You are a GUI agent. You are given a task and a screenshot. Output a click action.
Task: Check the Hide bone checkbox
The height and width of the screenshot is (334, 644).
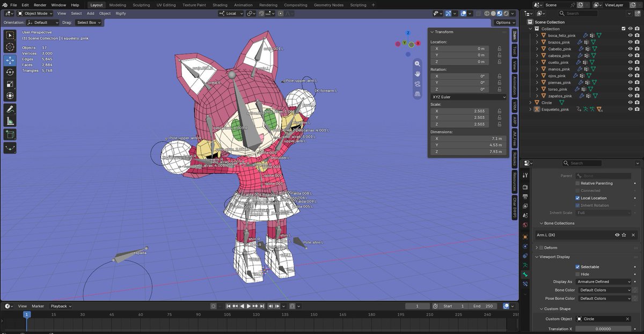[577, 274]
